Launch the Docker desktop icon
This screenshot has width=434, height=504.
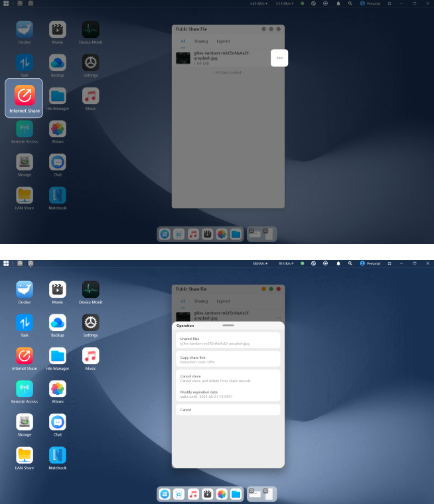pos(25,289)
